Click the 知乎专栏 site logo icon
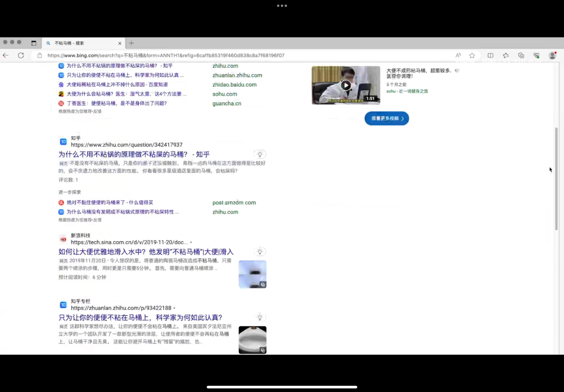 tap(63, 305)
